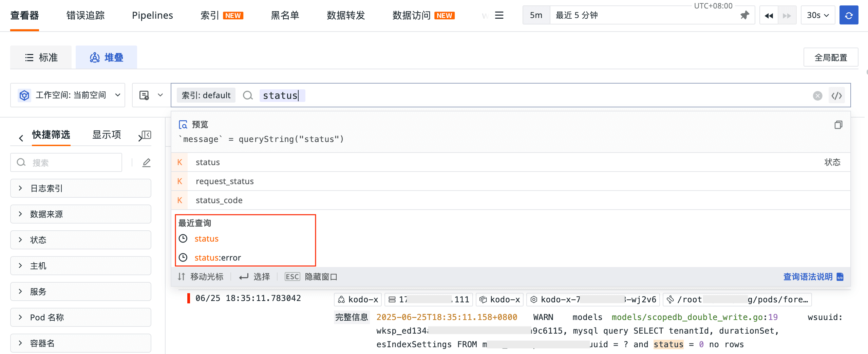Screen dimensions: 868x354
Task: Click the 5m time shortcut
Action: click(536, 15)
